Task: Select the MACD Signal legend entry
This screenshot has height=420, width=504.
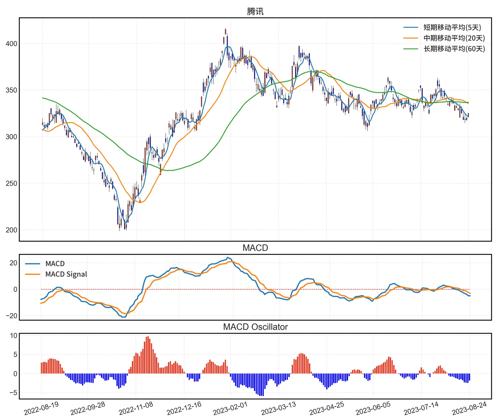Action: 66,274
